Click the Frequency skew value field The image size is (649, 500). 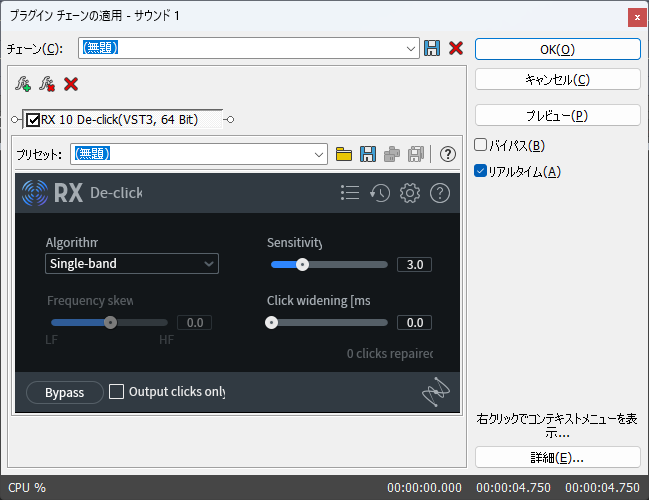click(x=195, y=322)
